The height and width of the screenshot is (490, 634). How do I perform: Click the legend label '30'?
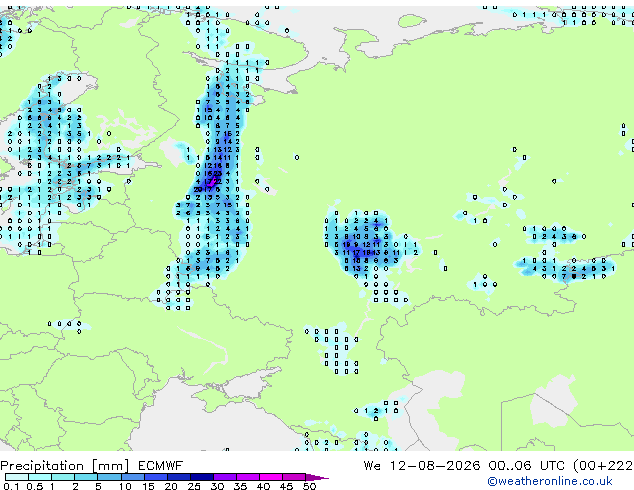click(217, 486)
